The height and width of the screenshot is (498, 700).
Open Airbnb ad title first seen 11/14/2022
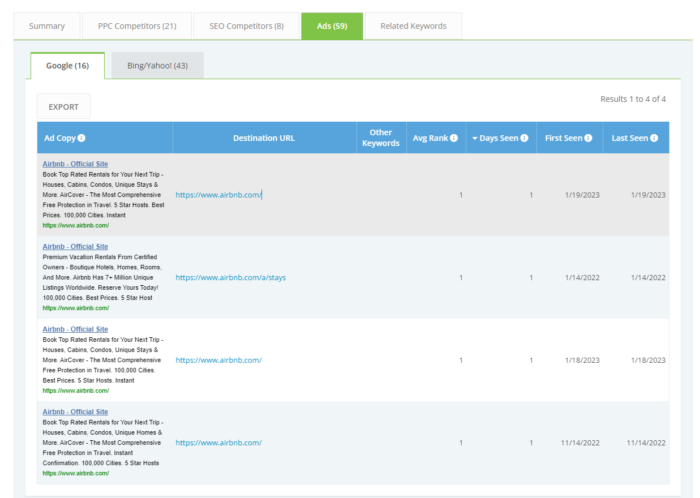click(x=75, y=411)
